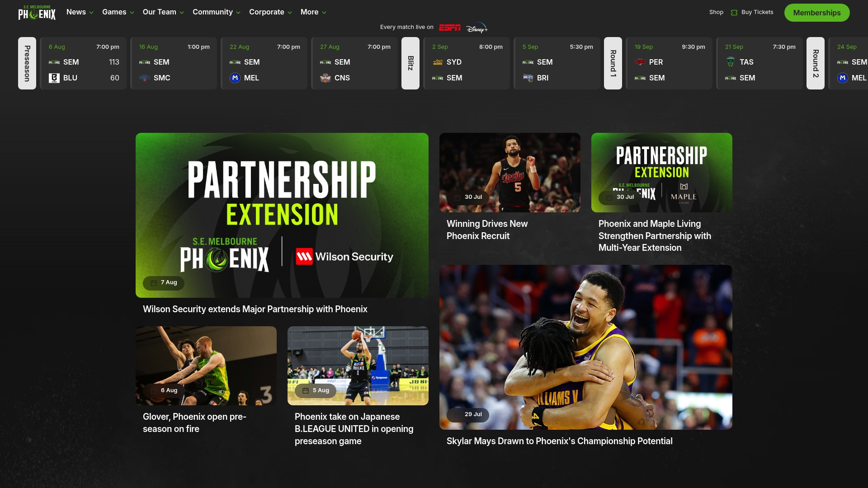This screenshot has width=868, height=488.
Task: Read Winning Drives New Phoenix Recruit article
Action: tap(487, 230)
